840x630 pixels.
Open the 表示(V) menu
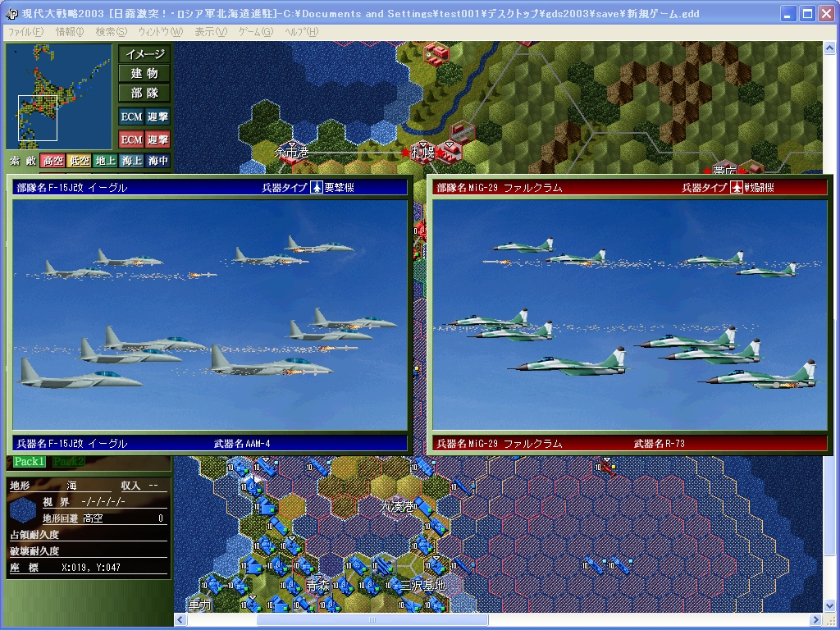click(211, 31)
